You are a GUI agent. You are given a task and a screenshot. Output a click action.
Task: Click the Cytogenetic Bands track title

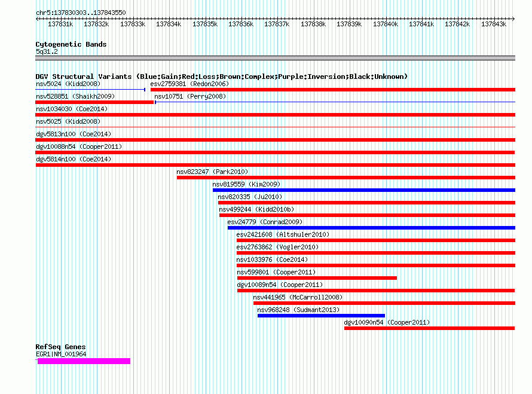pyautogui.click(x=71, y=44)
